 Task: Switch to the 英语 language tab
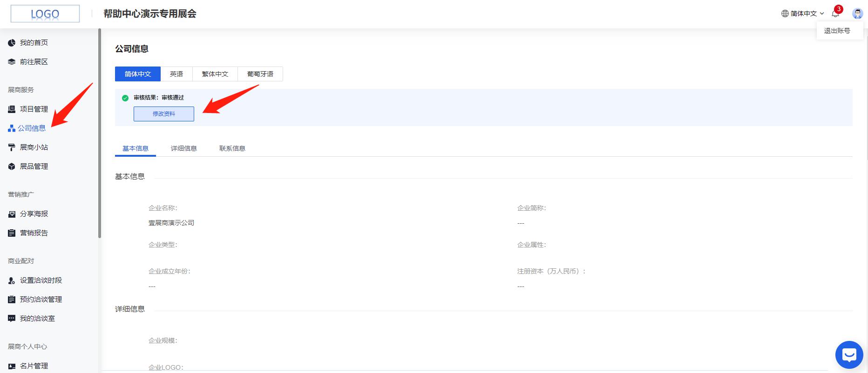coord(176,74)
